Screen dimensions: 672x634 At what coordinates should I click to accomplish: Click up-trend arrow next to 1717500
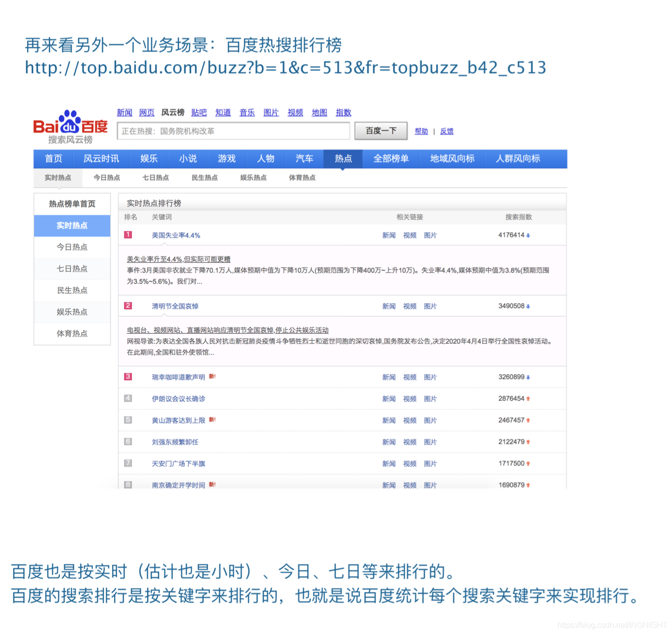528,464
